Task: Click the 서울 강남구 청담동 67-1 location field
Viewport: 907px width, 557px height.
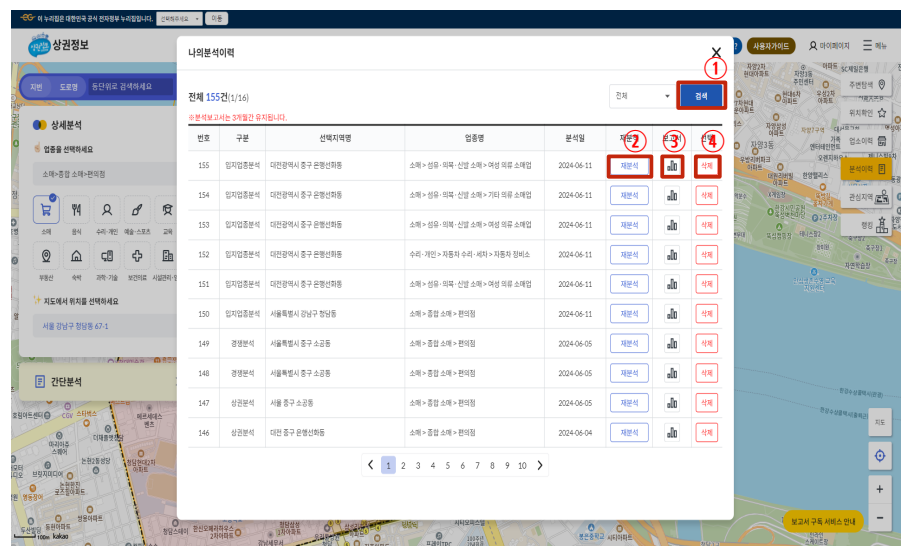Action: 105,326
